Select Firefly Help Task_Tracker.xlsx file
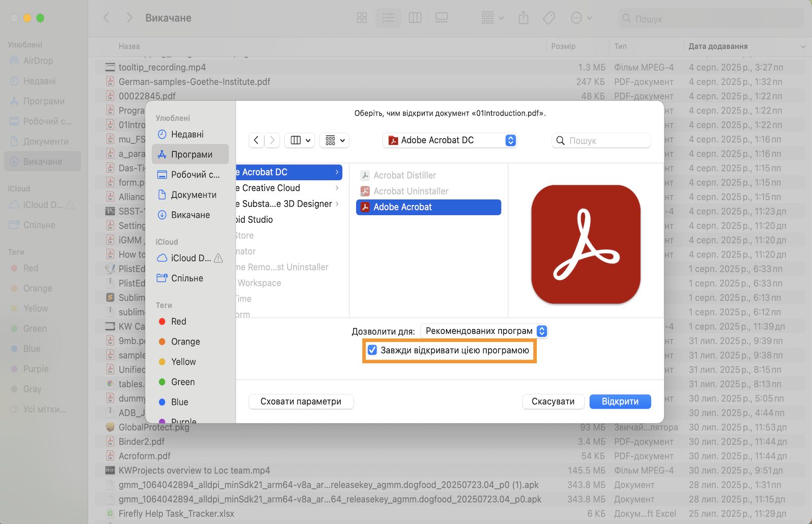This screenshot has width=812, height=524. coord(450,514)
